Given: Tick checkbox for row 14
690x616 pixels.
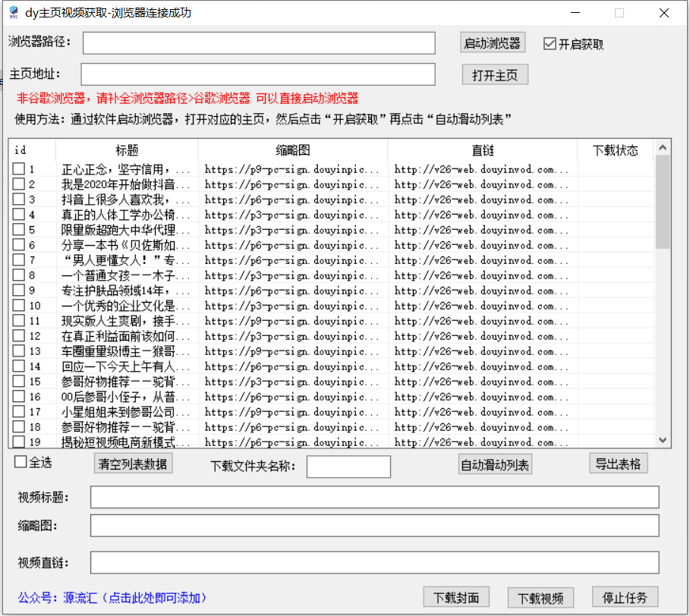Looking at the screenshot, I should coord(18,366).
